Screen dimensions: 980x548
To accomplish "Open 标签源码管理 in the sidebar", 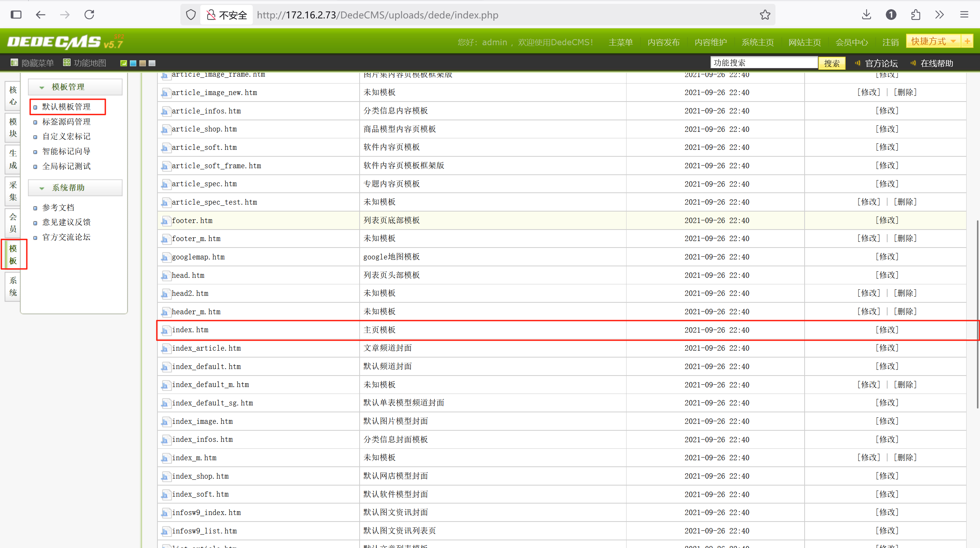I will 66,122.
